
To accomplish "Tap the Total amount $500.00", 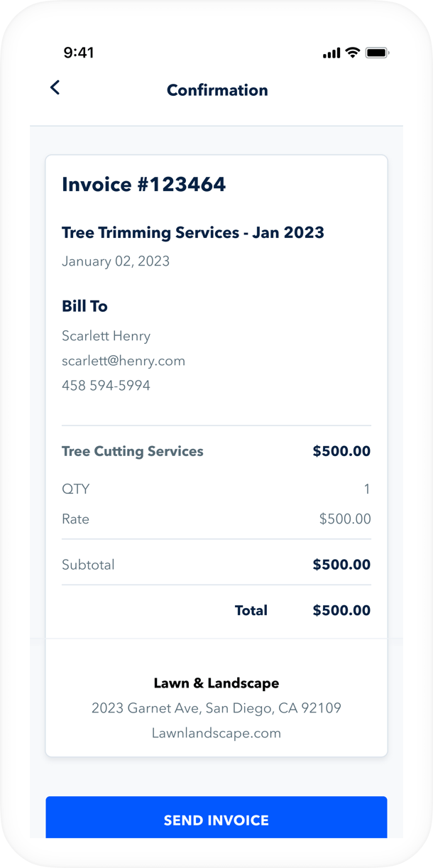I will (341, 610).
